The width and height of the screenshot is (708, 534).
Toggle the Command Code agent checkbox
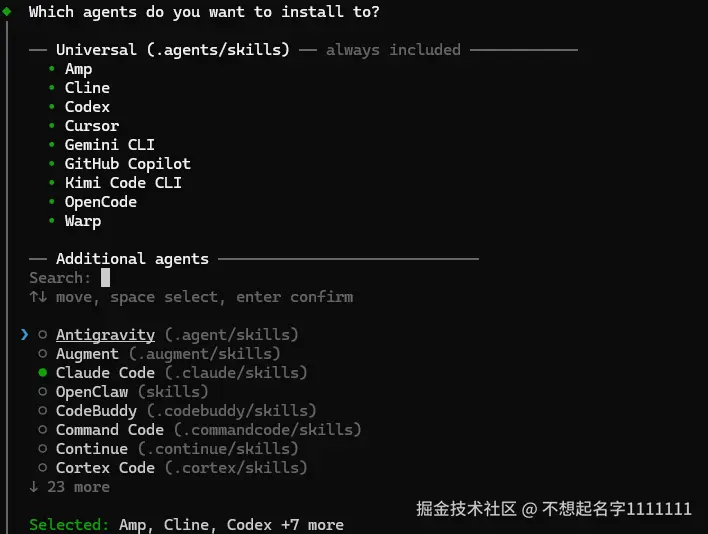pos(43,430)
